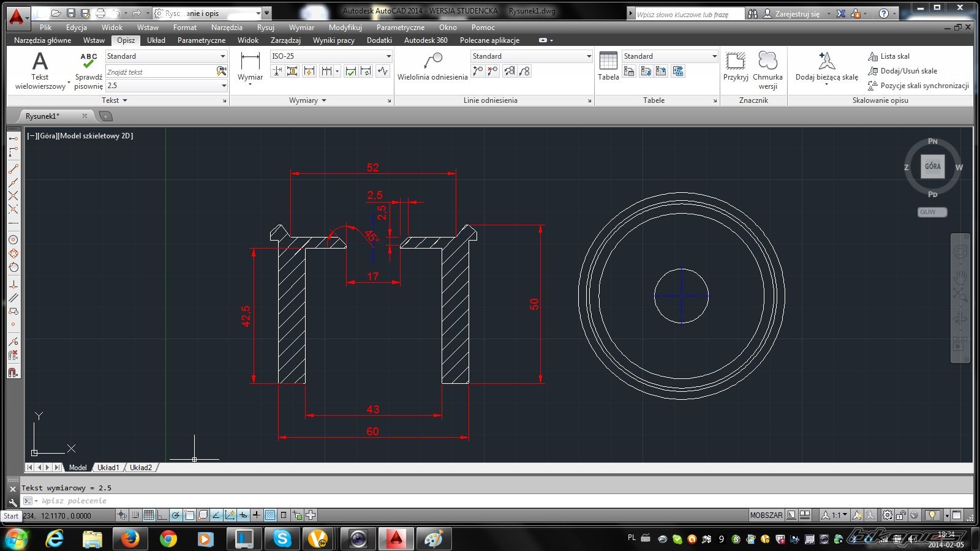
Task: Click the Temporary tracking point icon
Action: [13, 139]
